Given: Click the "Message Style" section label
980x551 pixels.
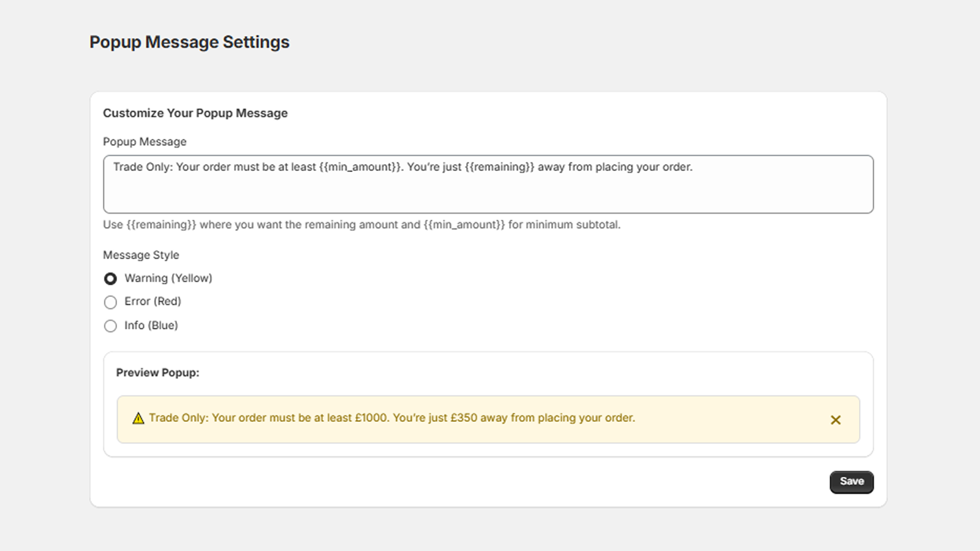Looking at the screenshot, I should click(141, 255).
